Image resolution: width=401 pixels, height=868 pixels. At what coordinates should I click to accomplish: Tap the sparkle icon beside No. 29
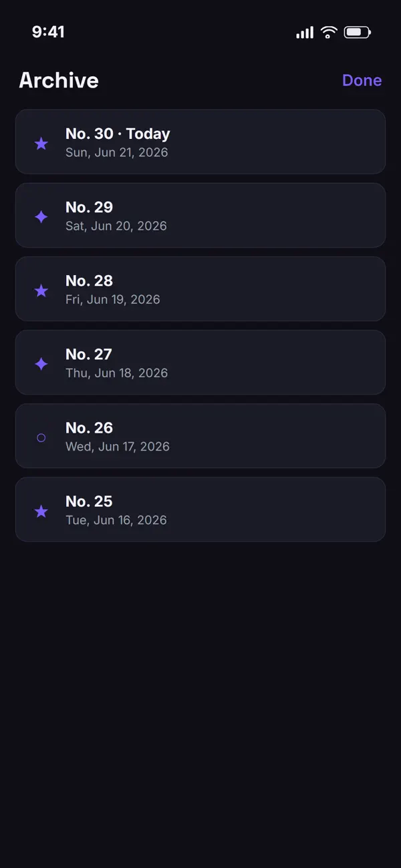click(x=41, y=217)
